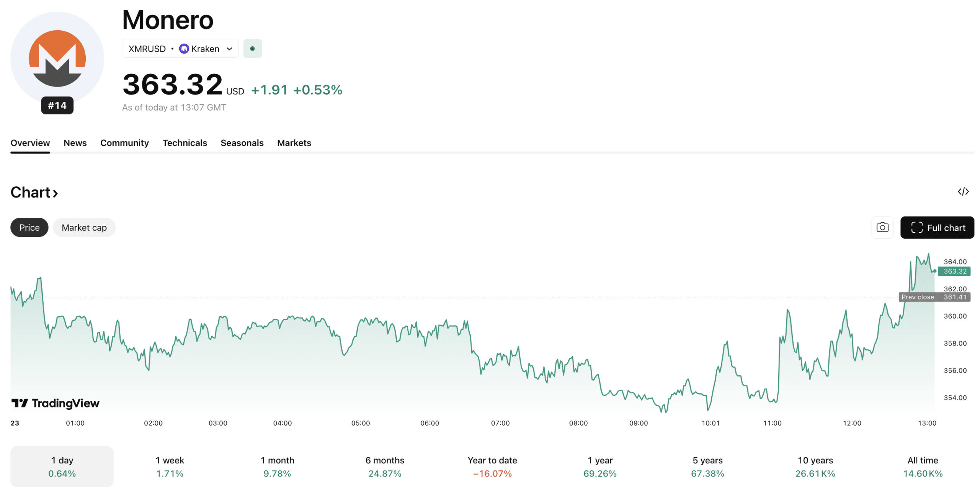Click the Kraken exchange icon
The height and width of the screenshot is (499, 980).
click(185, 49)
